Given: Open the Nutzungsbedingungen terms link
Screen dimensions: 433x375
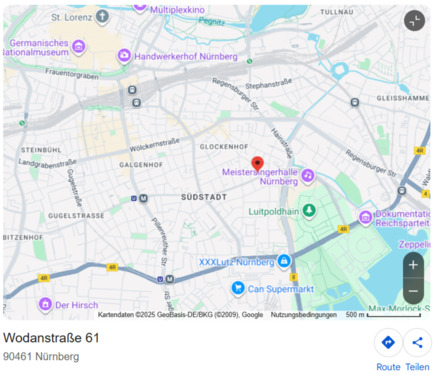Looking at the screenshot, I should pos(303,315).
